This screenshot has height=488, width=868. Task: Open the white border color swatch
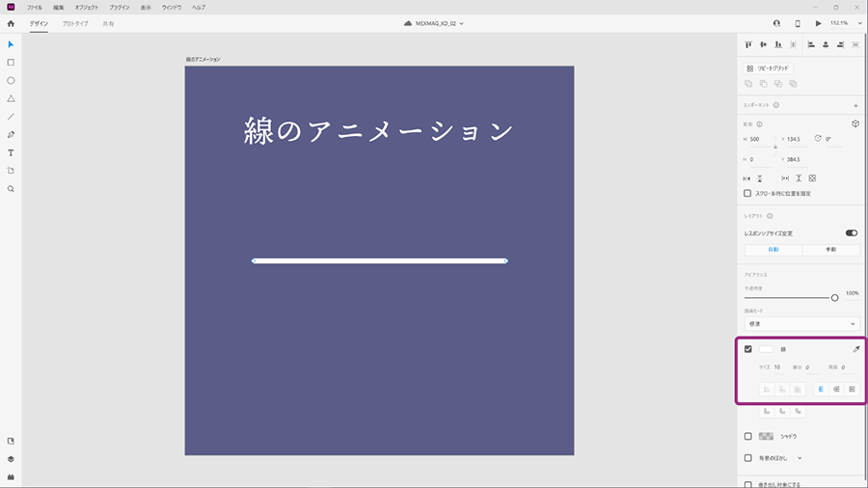point(766,349)
